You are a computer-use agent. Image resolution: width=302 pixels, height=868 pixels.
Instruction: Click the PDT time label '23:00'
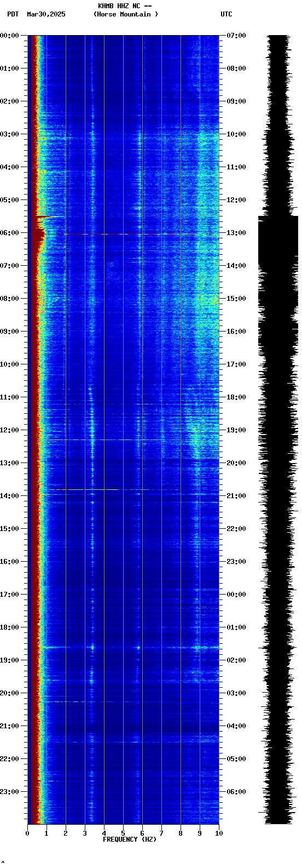pos(9,792)
